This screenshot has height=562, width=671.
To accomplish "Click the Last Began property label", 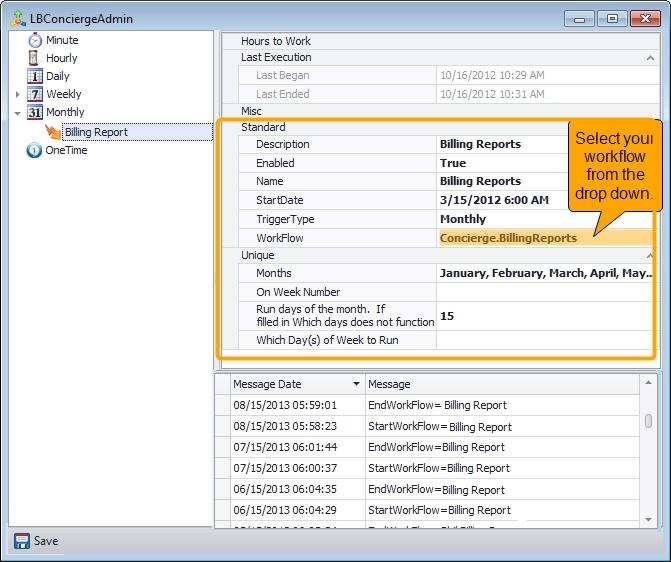I will point(282,75).
